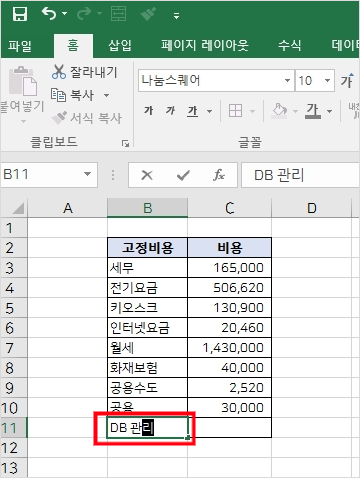Open the Customize Quick Access Toolbar menu
The image size is (360, 478).
tap(177, 15)
